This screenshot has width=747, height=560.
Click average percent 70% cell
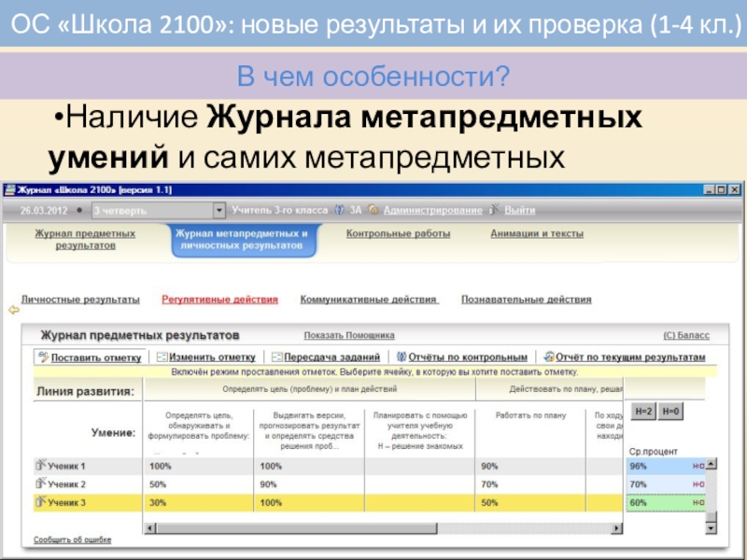pyautogui.click(x=666, y=484)
